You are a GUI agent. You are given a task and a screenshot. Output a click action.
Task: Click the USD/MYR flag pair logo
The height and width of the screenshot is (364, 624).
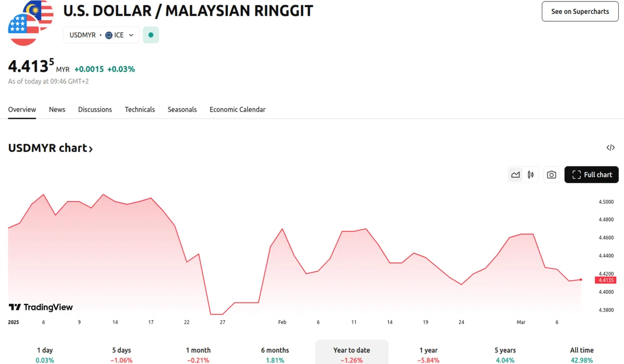pyautogui.click(x=31, y=22)
